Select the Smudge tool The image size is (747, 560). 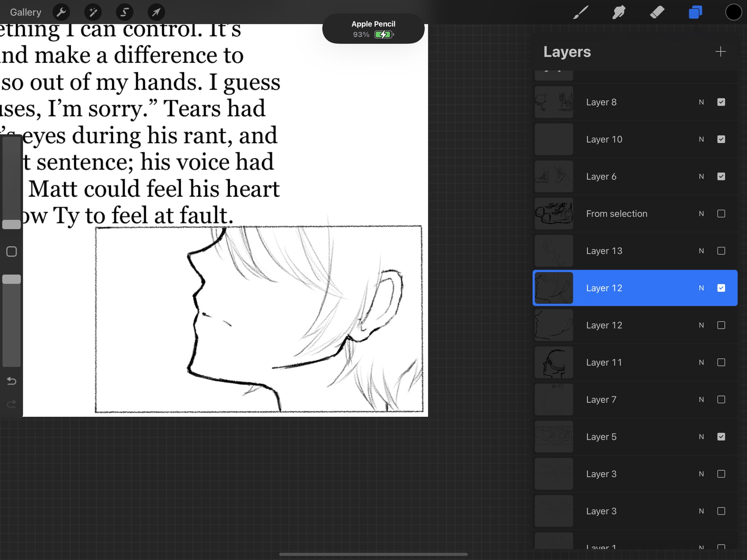point(619,12)
